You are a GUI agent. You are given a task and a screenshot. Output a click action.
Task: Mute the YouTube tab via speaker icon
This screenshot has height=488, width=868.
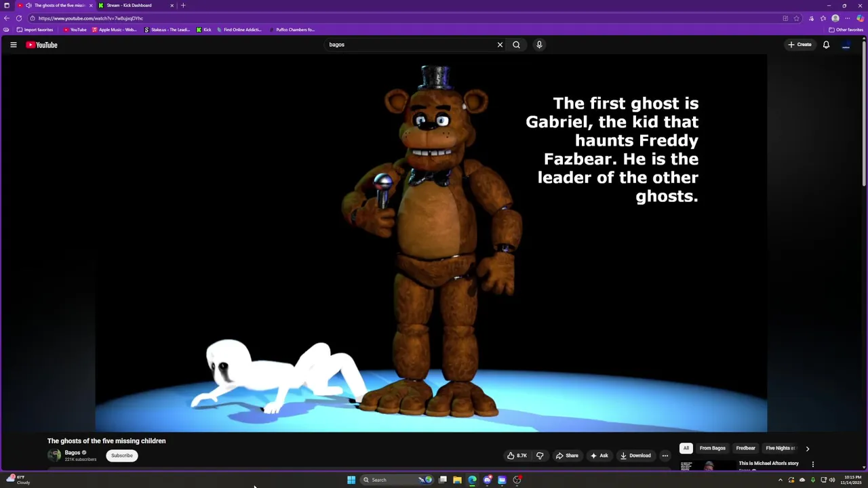point(28,5)
